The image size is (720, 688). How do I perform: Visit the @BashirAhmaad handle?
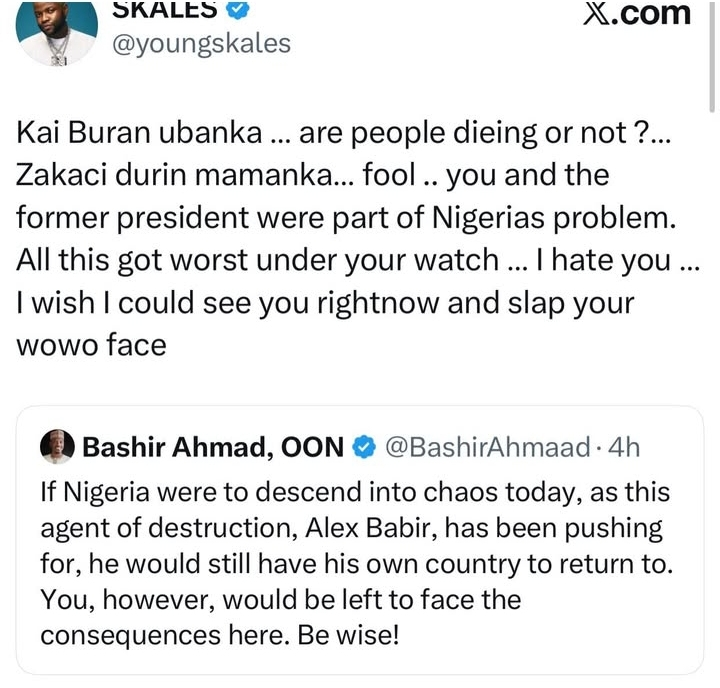point(486,448)
